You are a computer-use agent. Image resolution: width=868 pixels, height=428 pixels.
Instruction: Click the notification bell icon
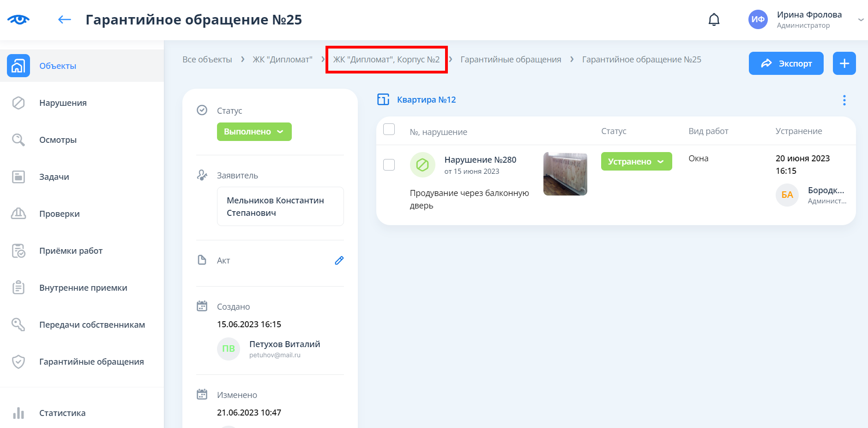pyautogui.click(x=714, y=19)
